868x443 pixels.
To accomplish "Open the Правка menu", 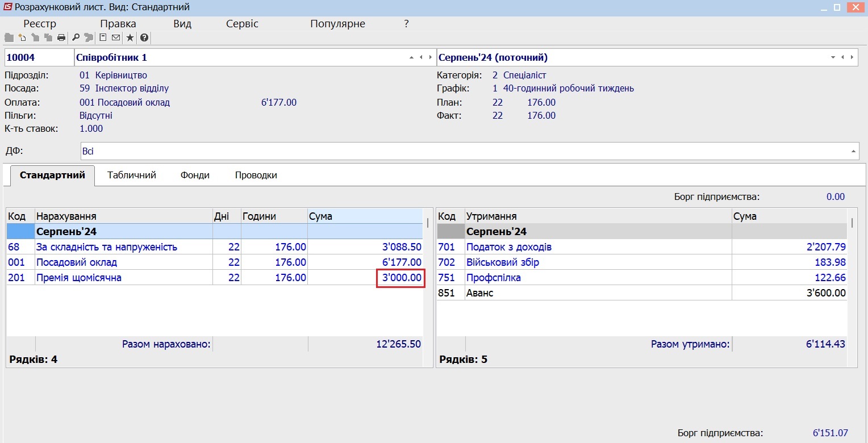I will point(118,24).
